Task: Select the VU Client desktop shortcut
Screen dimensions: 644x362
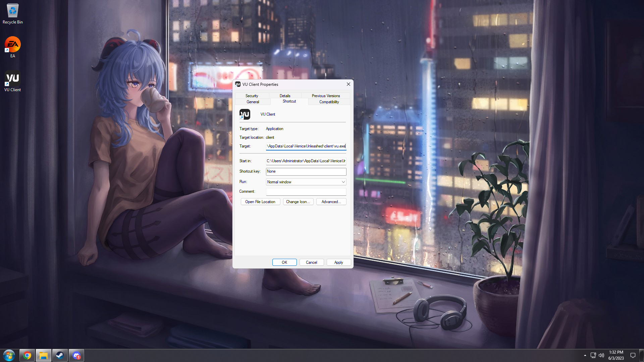Action: [x=13, y=81]
